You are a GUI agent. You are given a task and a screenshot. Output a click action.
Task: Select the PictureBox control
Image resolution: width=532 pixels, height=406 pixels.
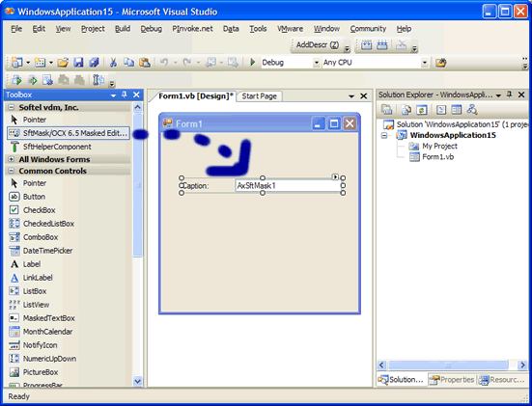click(33, 372)
